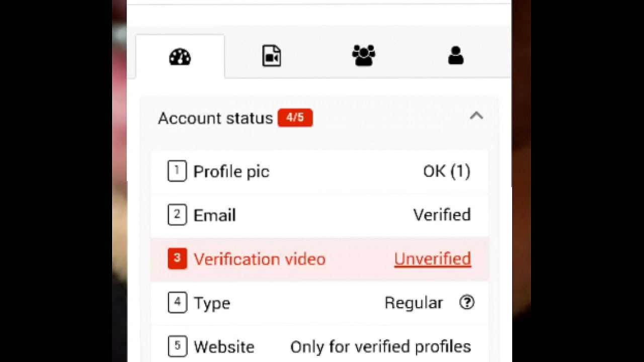This screenshot has height=362, width=644.
Task: Click the Account status heading
Action: (215, 118)
